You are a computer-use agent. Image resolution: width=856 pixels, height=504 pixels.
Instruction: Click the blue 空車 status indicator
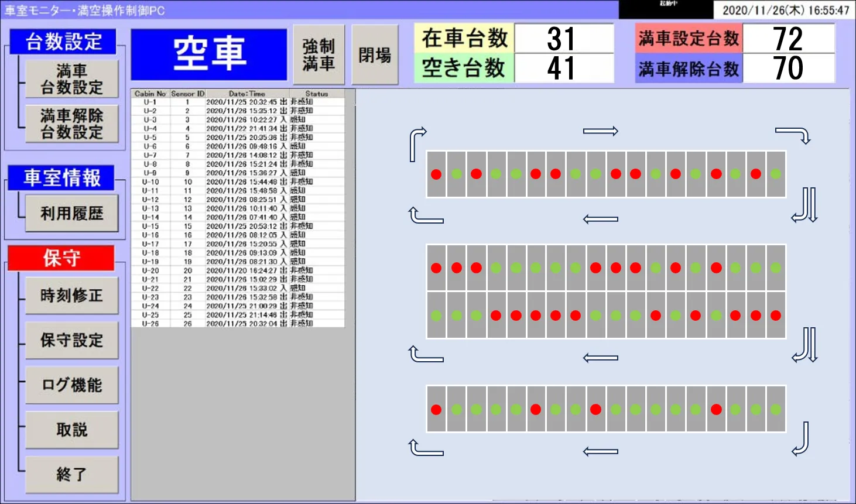tap(209, 54)
